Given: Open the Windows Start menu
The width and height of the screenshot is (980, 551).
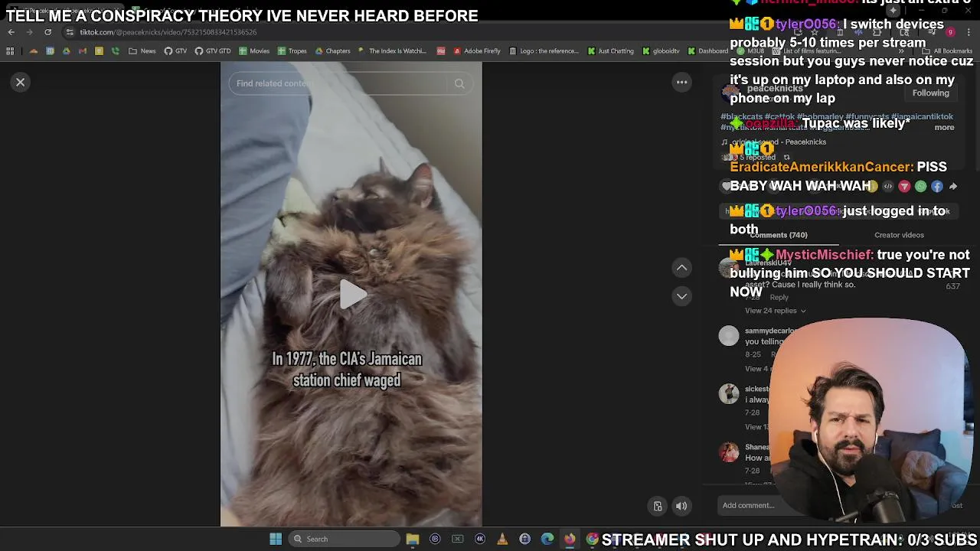Looking at the screenshot, I should [276, 539].
